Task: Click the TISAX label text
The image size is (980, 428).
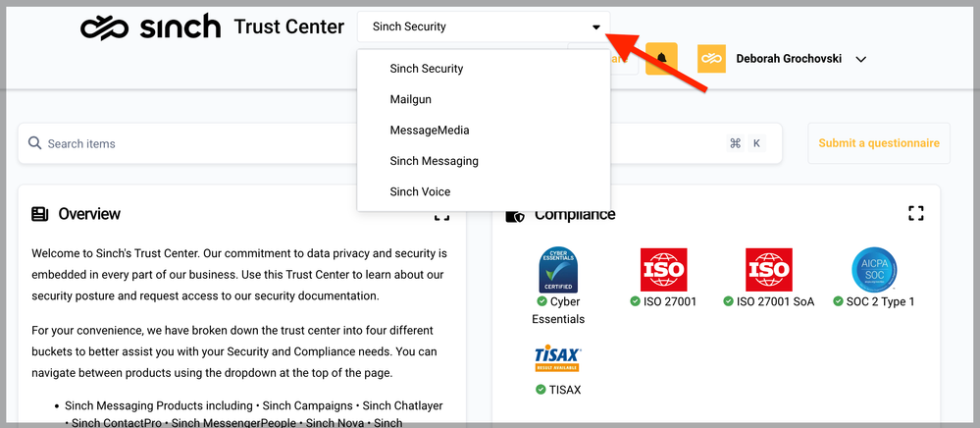Action: tap(565, 390)
